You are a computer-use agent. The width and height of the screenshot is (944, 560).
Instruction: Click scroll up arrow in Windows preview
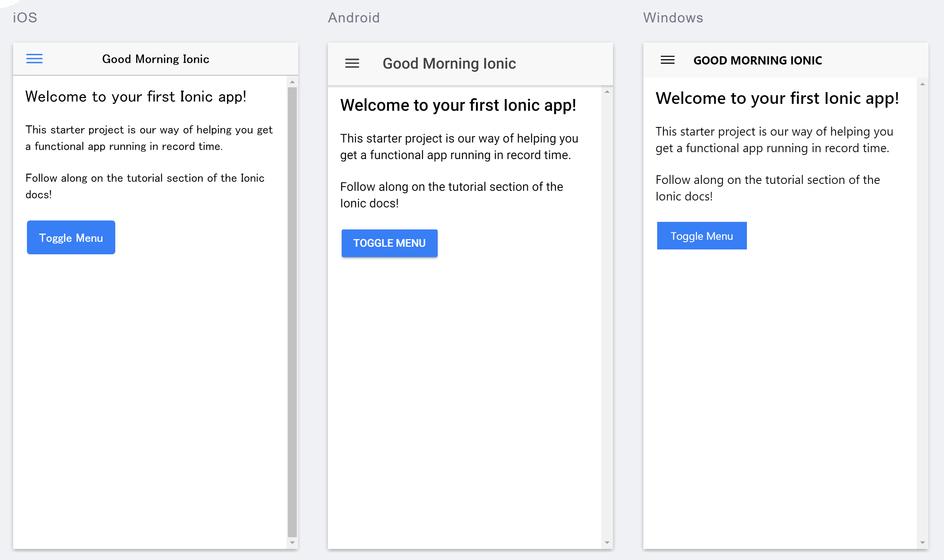[922, 84]
